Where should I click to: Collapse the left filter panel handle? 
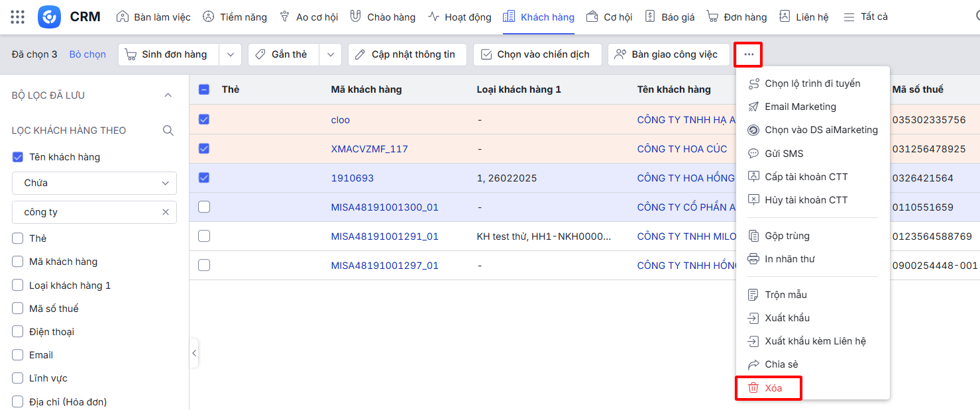[x=194, y=353]
